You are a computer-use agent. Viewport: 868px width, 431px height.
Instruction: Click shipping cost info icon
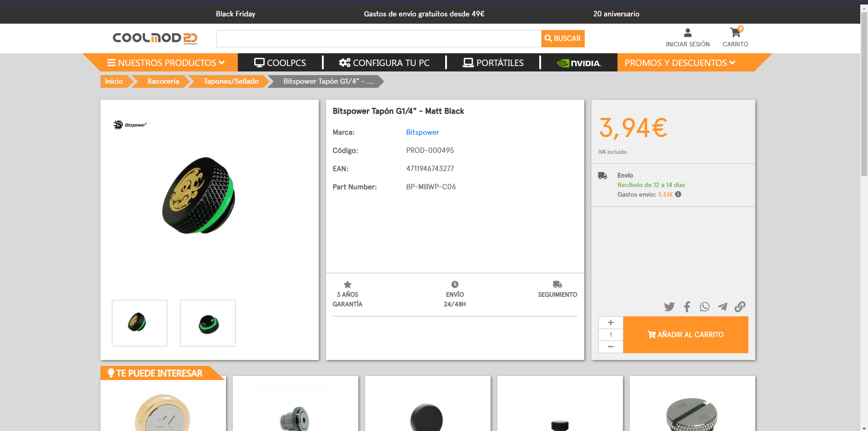tap(678, 194)
